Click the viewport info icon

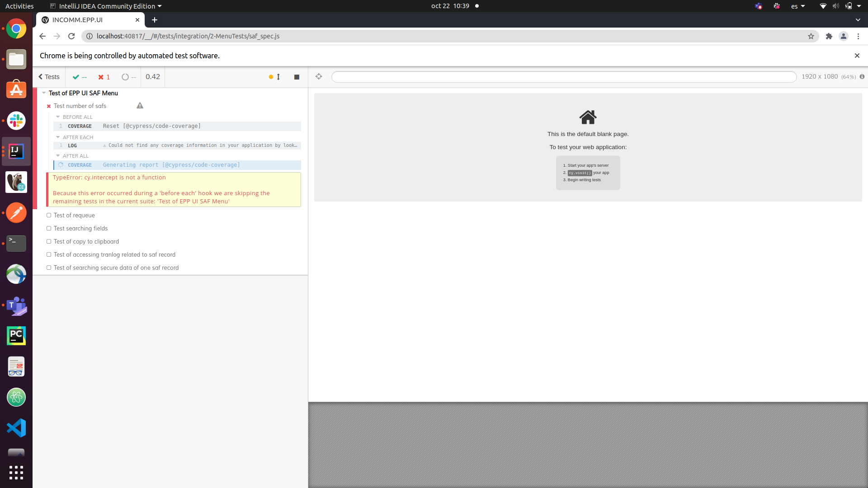tap(862, 77)
